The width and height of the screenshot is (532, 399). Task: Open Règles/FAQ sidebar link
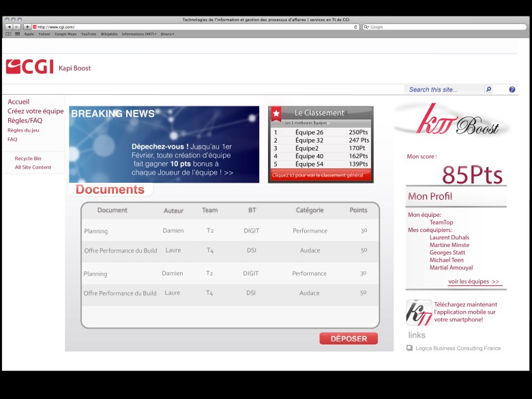pos(25,121)
